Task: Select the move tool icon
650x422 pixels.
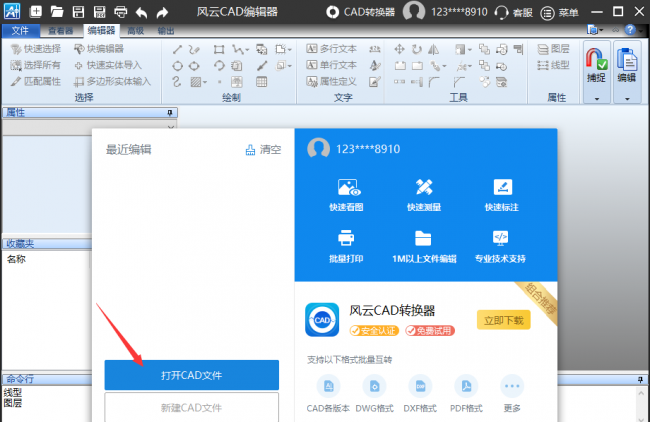Action: click(399, 49)
